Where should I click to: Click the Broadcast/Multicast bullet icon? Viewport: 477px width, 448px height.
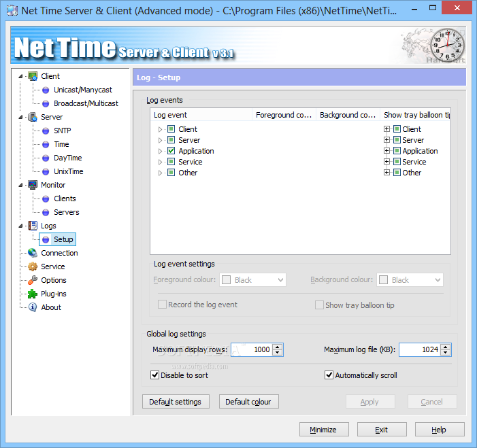point(46,103)
